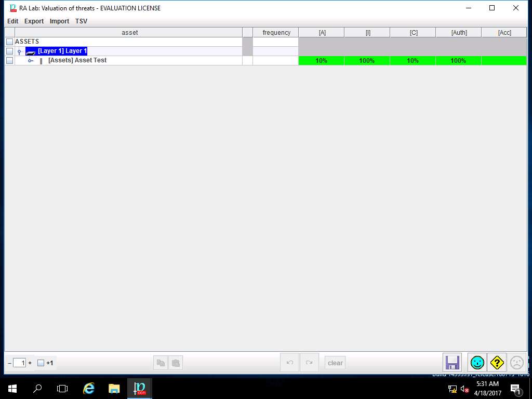The width and height of the screenshot is (532, 399).
Task: Click the [Auth] column header
Action: 458,33
